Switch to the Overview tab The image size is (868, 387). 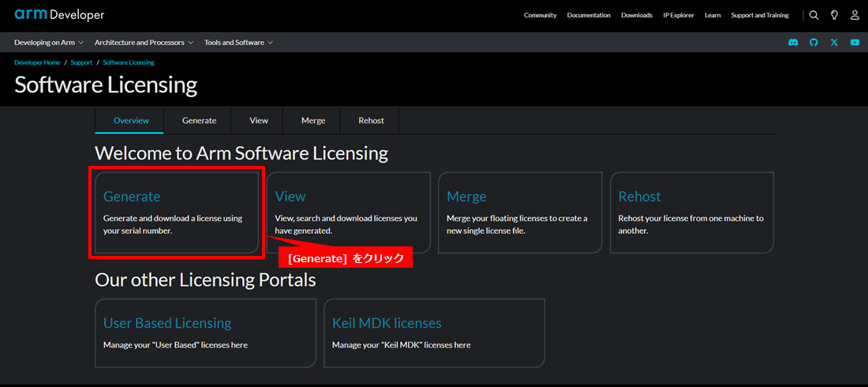coord(131,120)
